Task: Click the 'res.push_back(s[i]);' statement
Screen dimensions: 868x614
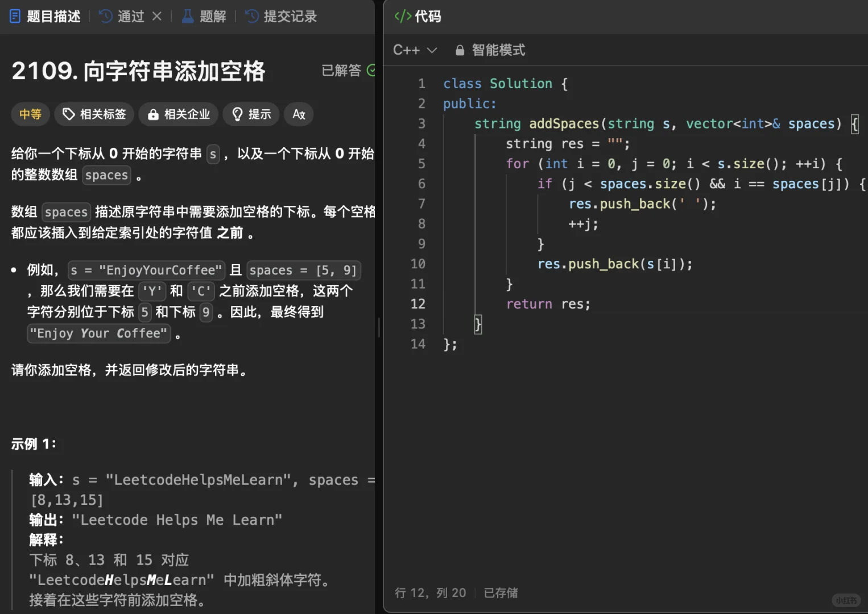Action: pos(615,264)
